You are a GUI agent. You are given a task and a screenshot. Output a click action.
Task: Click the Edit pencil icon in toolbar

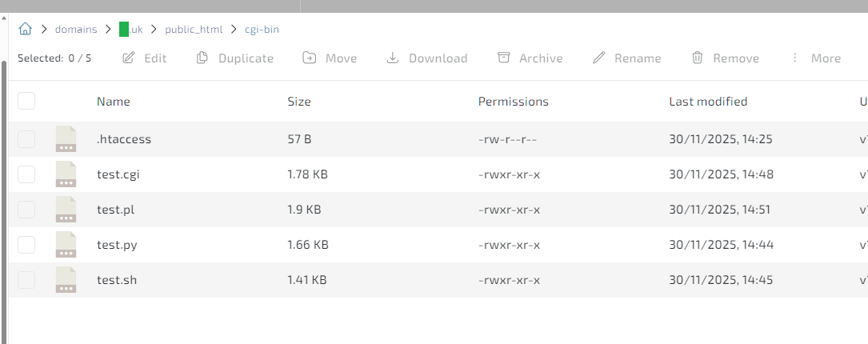point(128,58)
